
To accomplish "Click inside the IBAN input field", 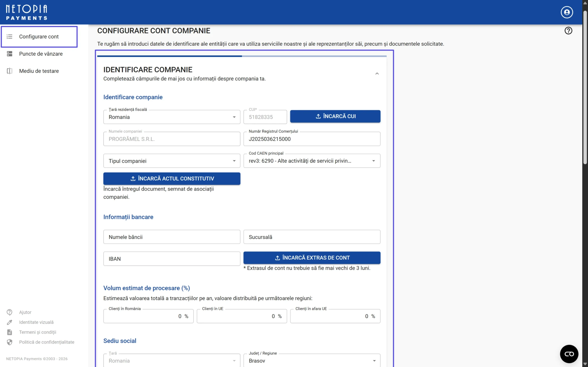I will pyautogui.click(x=172, y=259).
